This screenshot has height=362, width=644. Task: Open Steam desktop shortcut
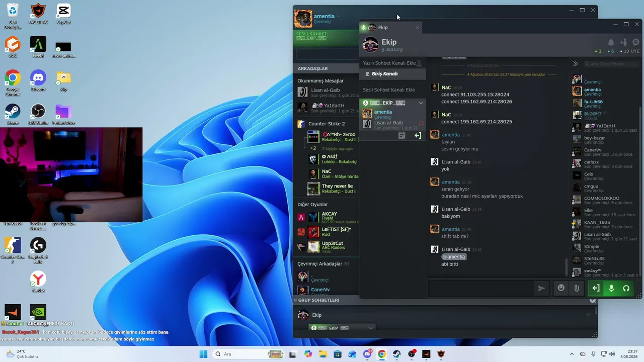(x=13, y=114)
